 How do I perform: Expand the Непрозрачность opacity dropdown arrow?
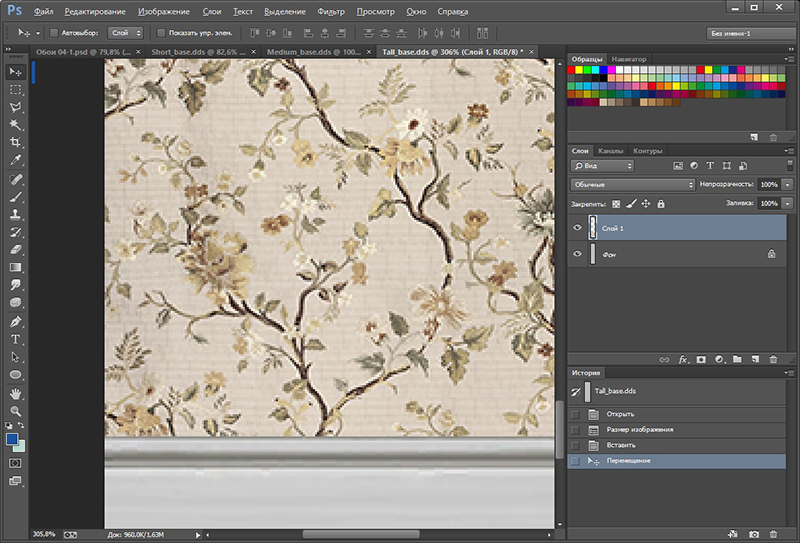click(x=788, y=185)
